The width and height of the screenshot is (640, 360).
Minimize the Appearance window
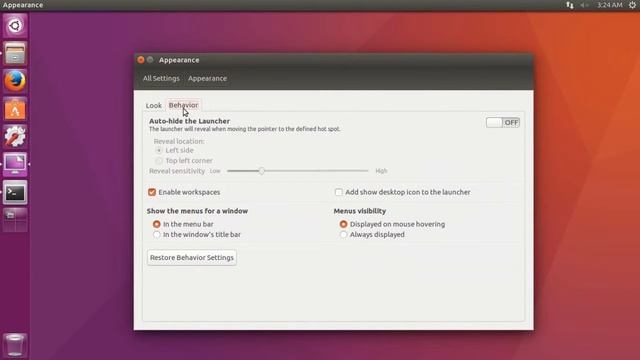coord(150,60)
